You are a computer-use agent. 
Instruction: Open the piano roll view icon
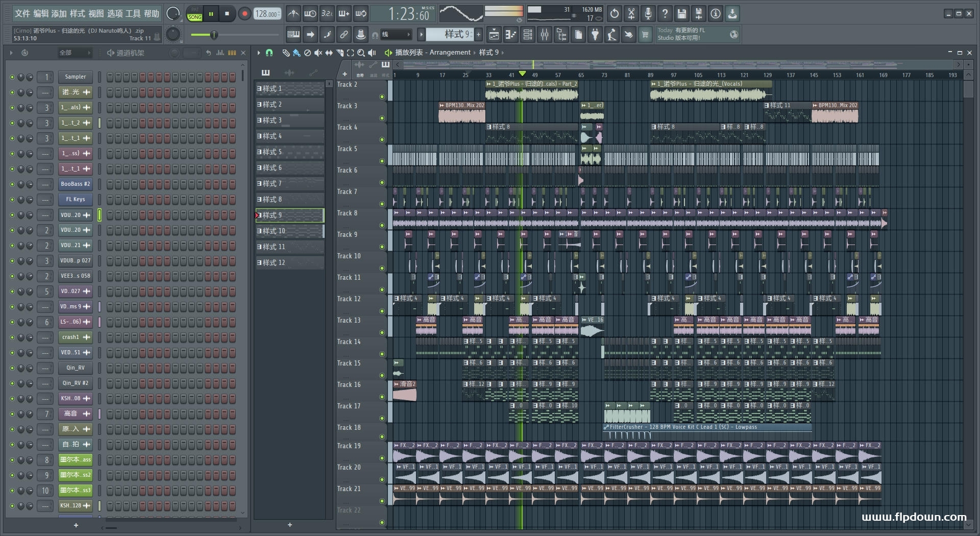pos(511,35)
